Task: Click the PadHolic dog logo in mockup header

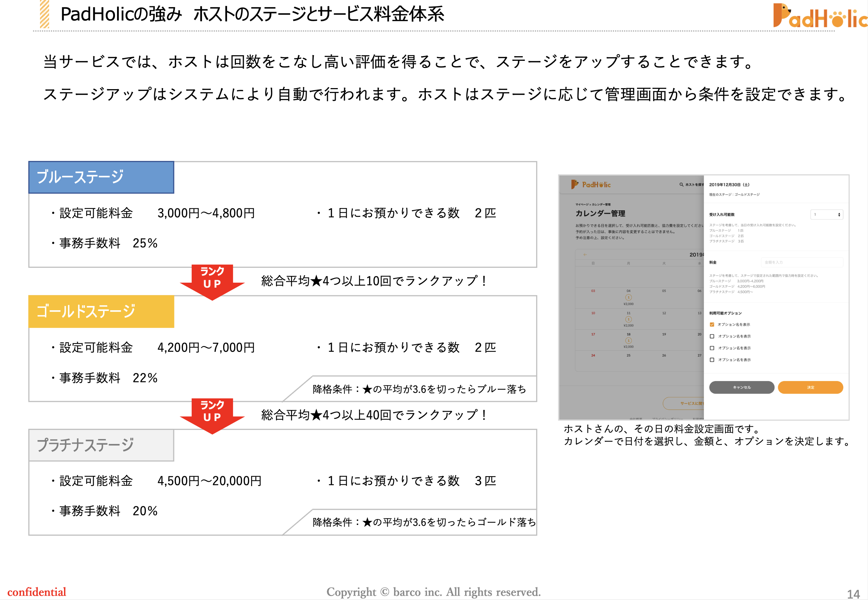Action: [x=574, y=184]
